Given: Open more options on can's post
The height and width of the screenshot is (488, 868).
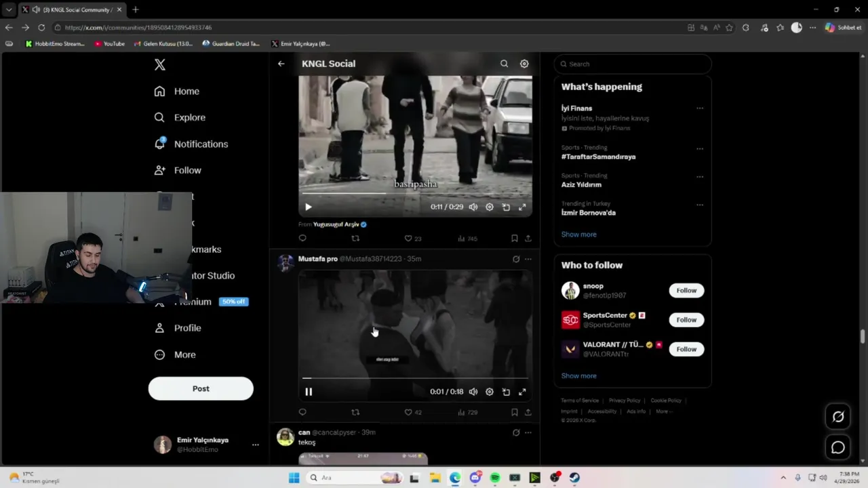Looking at the screenshot, I should tap(528, 432).
